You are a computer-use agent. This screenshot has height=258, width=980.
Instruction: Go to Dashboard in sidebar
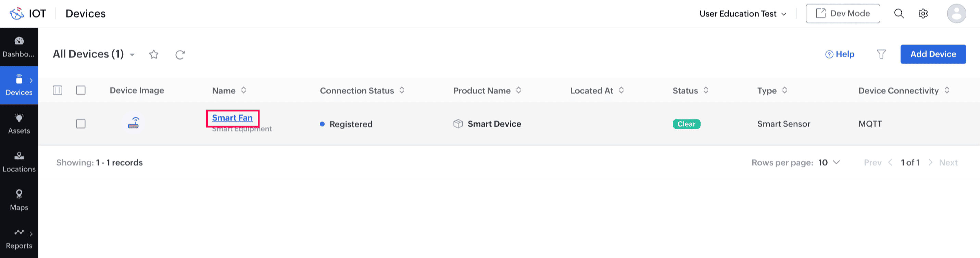point(19,47)
